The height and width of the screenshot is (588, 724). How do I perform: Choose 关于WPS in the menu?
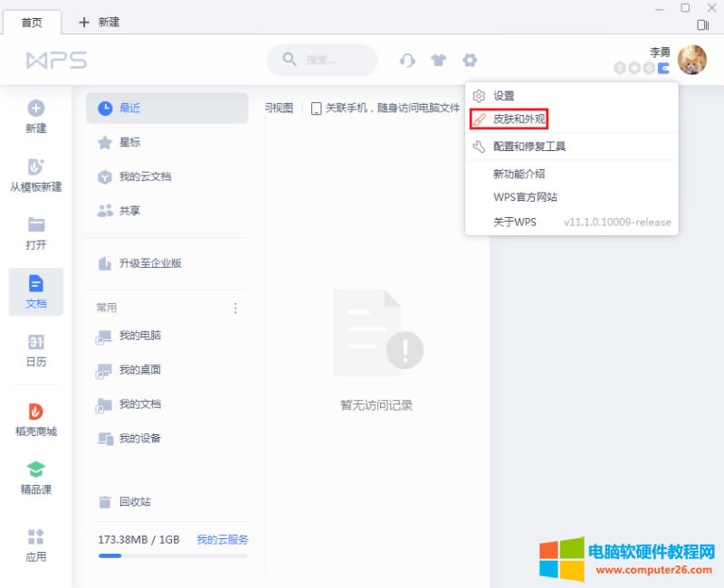(x=572, y=222)
